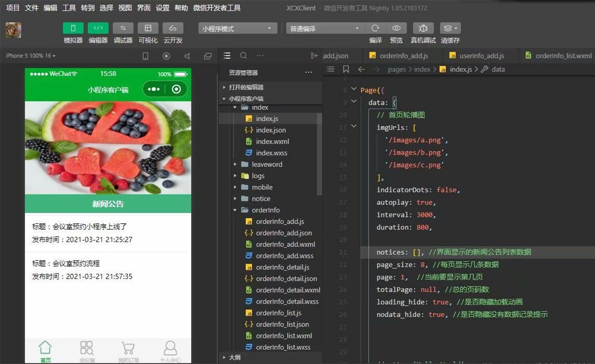Click the forward arrow in editor bar

coord(375,69)
